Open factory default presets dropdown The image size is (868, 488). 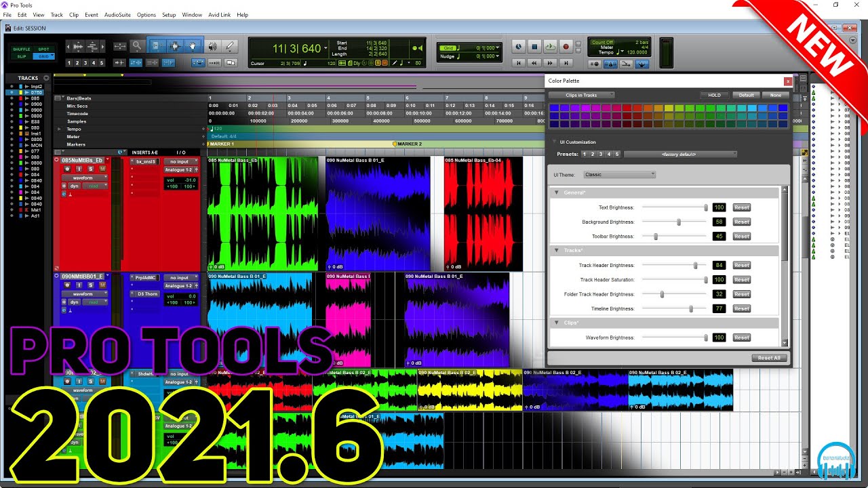680,154
